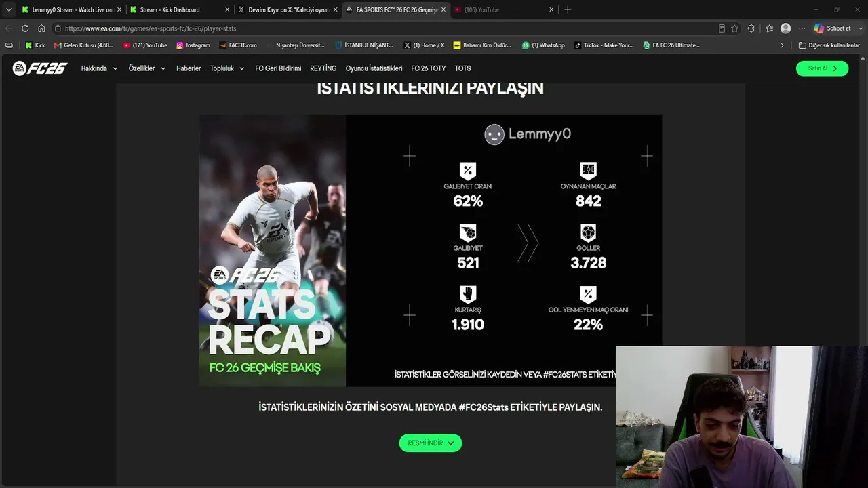868x488 pixels.
Task: Open a new browser tab with the plus icon
Action: [568, 9]
